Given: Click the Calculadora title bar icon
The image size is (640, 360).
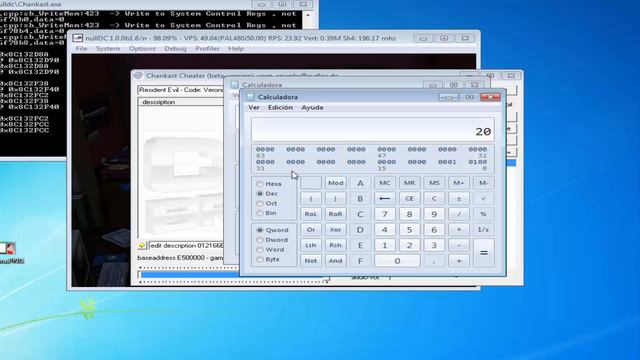Looking at the screenshot, I should click(250, 97).
